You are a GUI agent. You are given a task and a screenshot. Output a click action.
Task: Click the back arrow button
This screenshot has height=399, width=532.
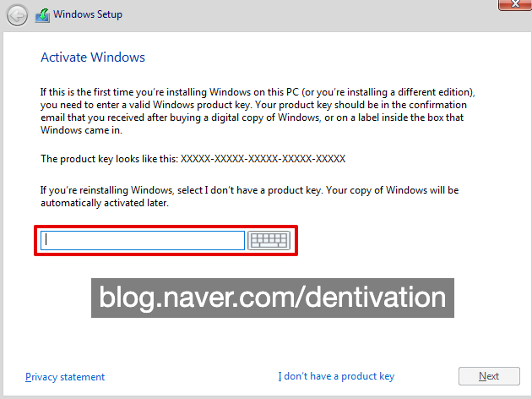click(17, 15)
